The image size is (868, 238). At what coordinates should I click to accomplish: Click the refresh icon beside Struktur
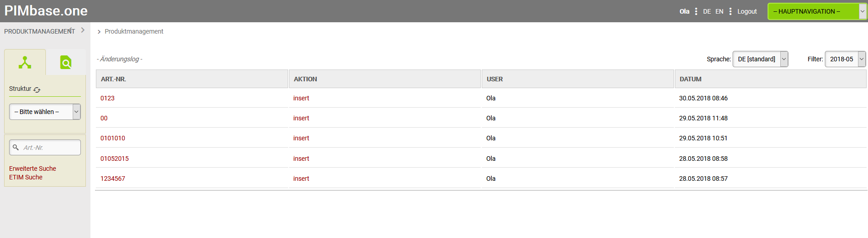point(37,90)
